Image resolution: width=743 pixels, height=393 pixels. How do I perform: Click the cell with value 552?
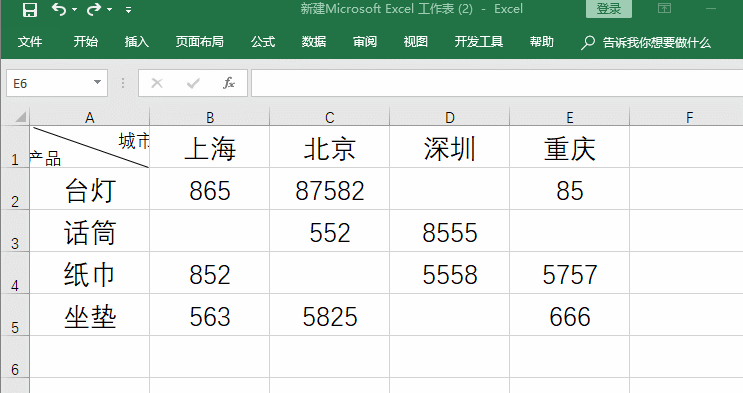[329, 231]
